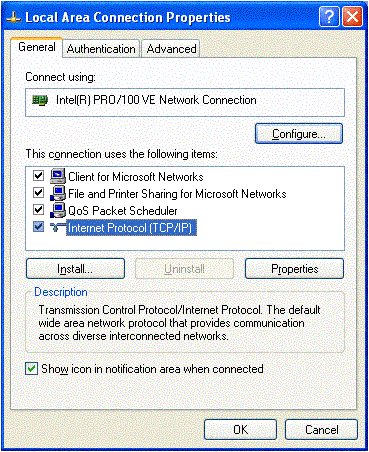Click the Client for Microsoft Networks icon
Viewport: 369px width, 452px height.
pos(58,176)
